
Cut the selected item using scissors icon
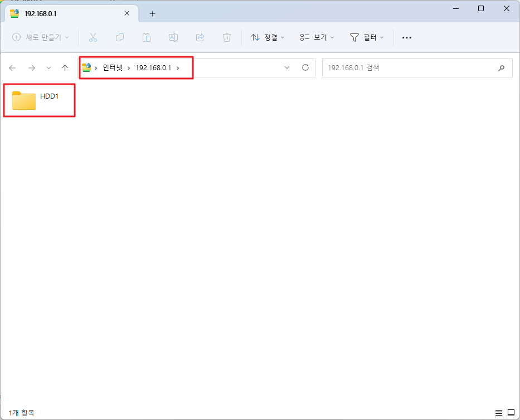point(93,37)
